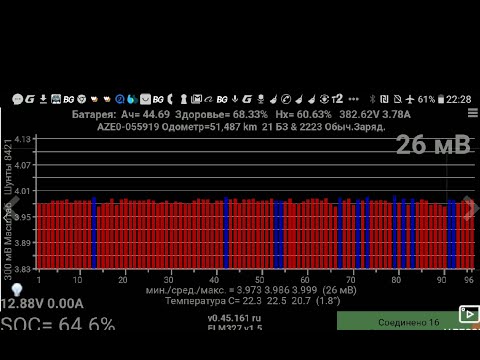The height and width of the screenshot is (360, 480).
Task: Tap the airplane mode status icon
Action: click(x=410, y=99)
